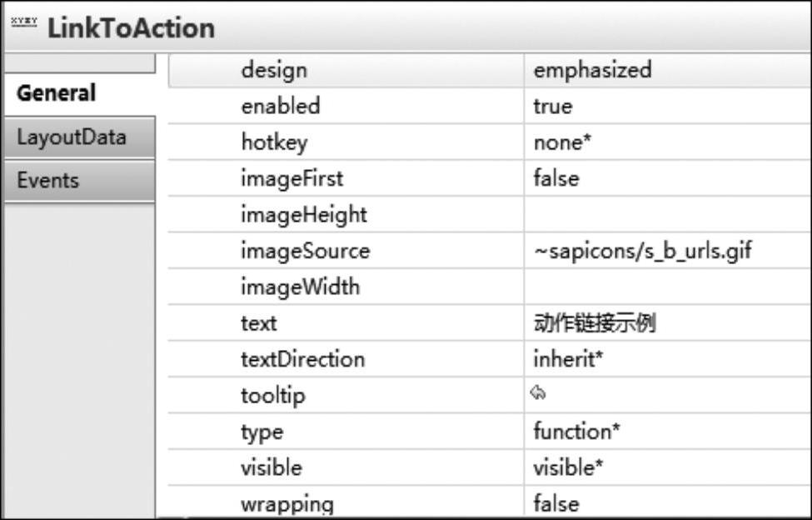Toggle the wrapping false value
The image size is (812, 520).
coord(668,502)
